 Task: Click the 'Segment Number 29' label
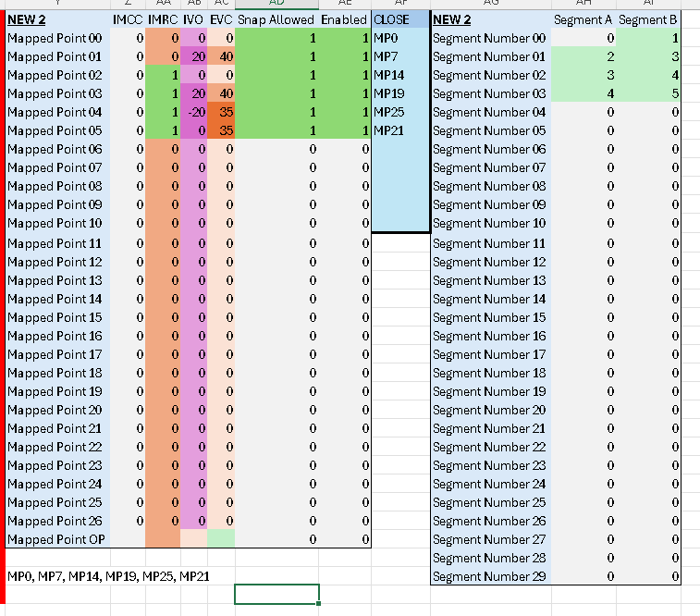tap(491, 577)
